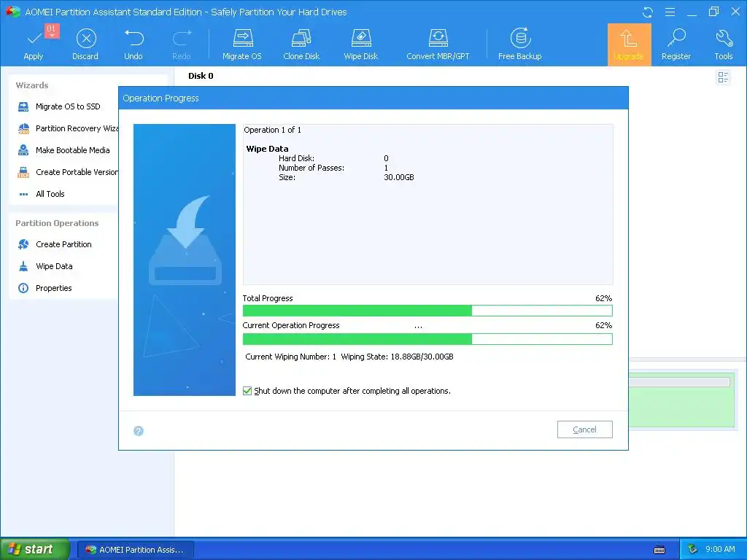The image size is (747, 560).
Task: Click the Current Operation Progress bar
Action: (x=427, y=339)
